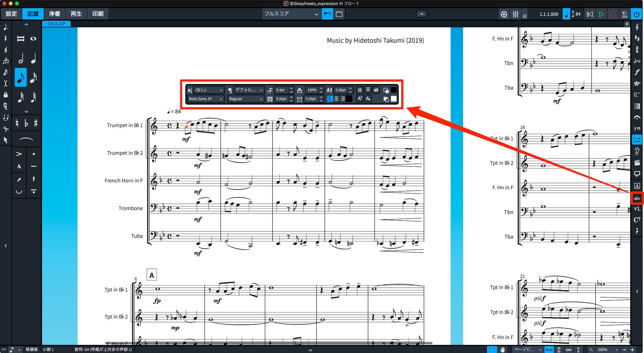Screen dimensions: 644x353
Task: Switch to 印刷 print mode
Action: (98, 14)
